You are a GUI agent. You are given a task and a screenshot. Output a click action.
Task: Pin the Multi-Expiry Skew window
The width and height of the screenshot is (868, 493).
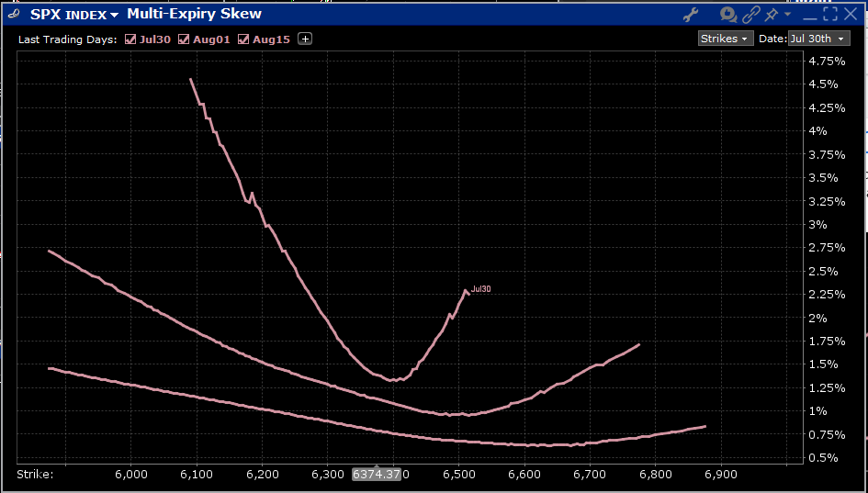pyautogui.click(x=772, y=14)
